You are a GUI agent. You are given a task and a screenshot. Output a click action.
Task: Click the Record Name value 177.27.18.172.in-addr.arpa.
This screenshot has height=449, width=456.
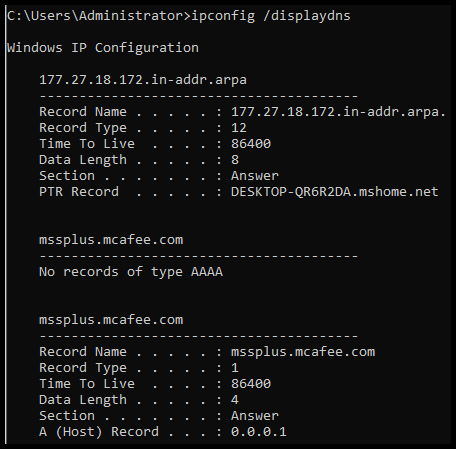338,112
